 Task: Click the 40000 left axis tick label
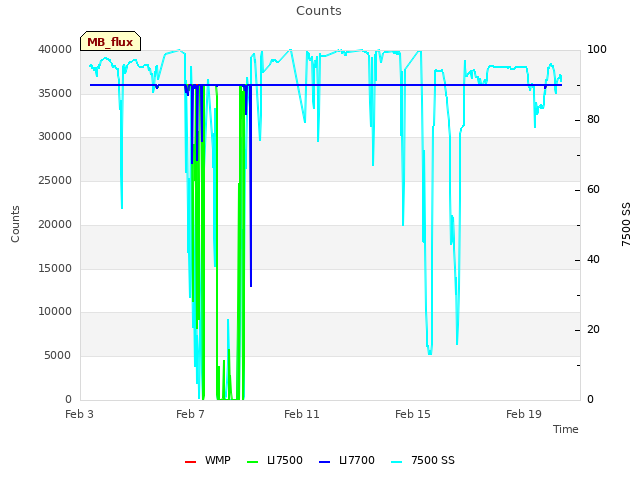click(55, 49)
